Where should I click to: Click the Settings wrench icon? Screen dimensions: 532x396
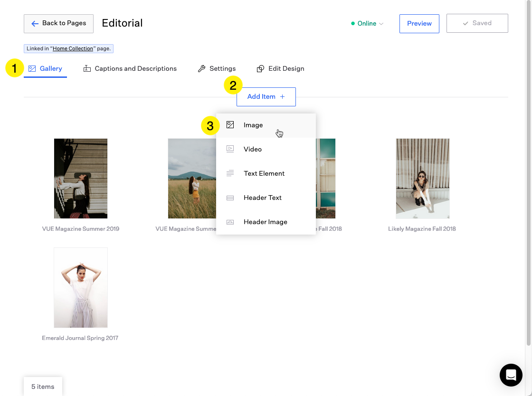[201, 68]
